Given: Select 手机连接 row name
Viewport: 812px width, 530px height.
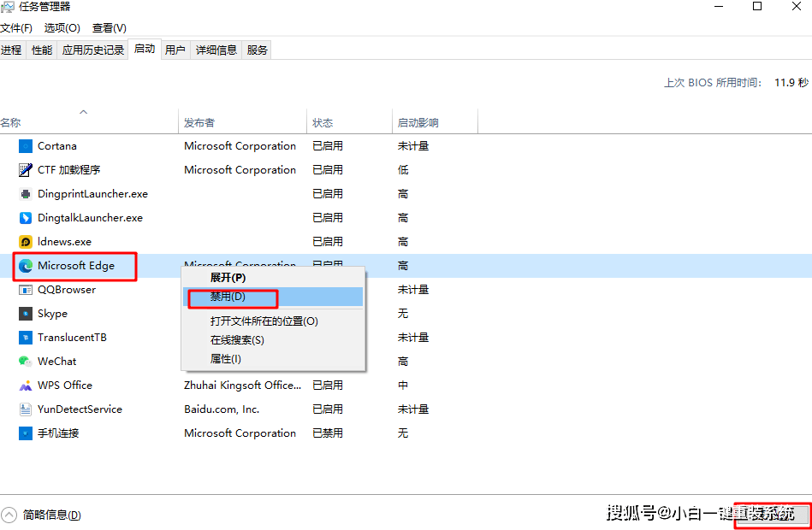Looking at the screenshot, I should [x=58, y=433].
